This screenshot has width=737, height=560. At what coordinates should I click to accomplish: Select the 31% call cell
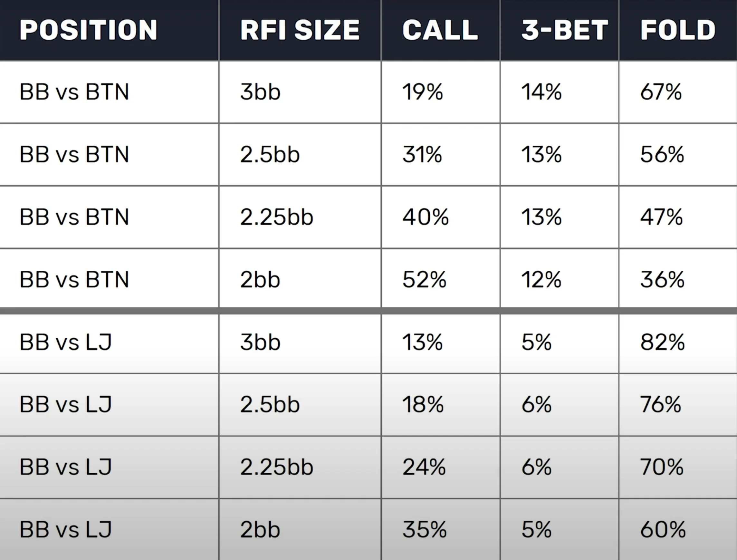click(x=422, y=155)
